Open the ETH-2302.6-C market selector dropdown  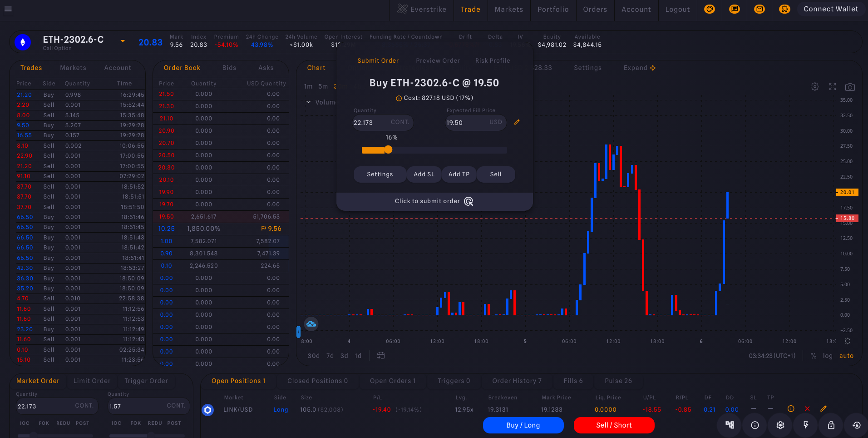click(x=123, y=40)
